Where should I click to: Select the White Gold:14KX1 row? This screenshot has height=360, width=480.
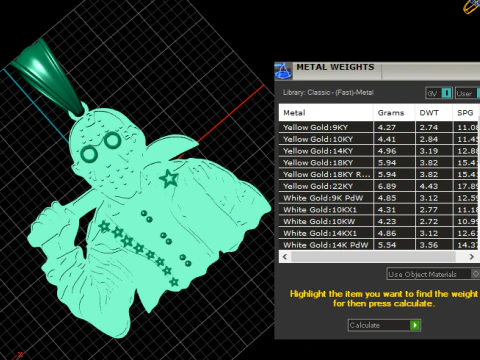(x=379, y=233)
